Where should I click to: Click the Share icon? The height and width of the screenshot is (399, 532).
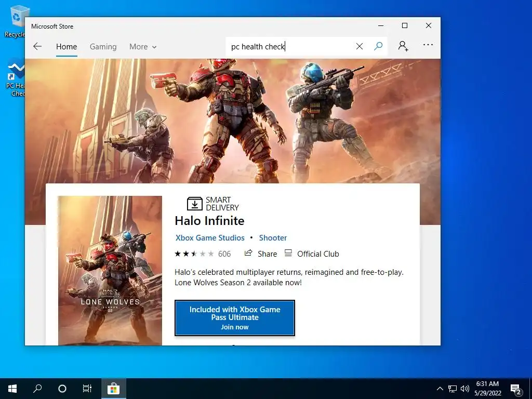(248, 253)
